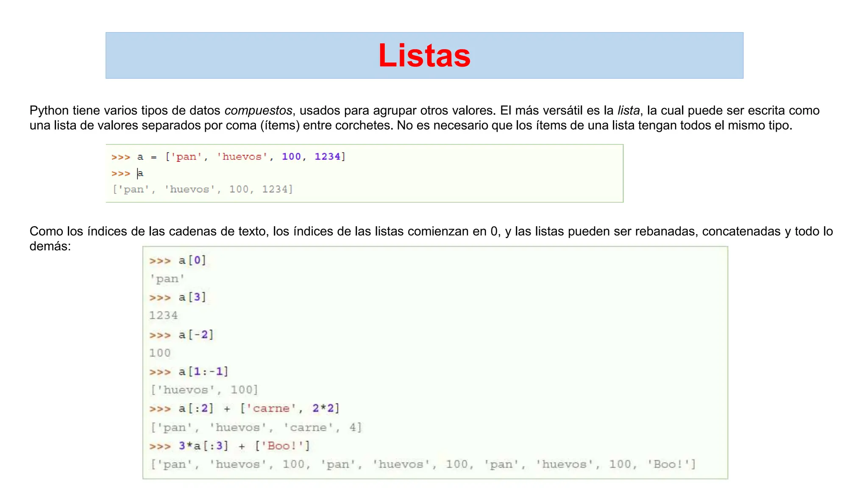Click the output 'pan' below a[0]
Screen dimensions: 868x488
click(167, 279)
